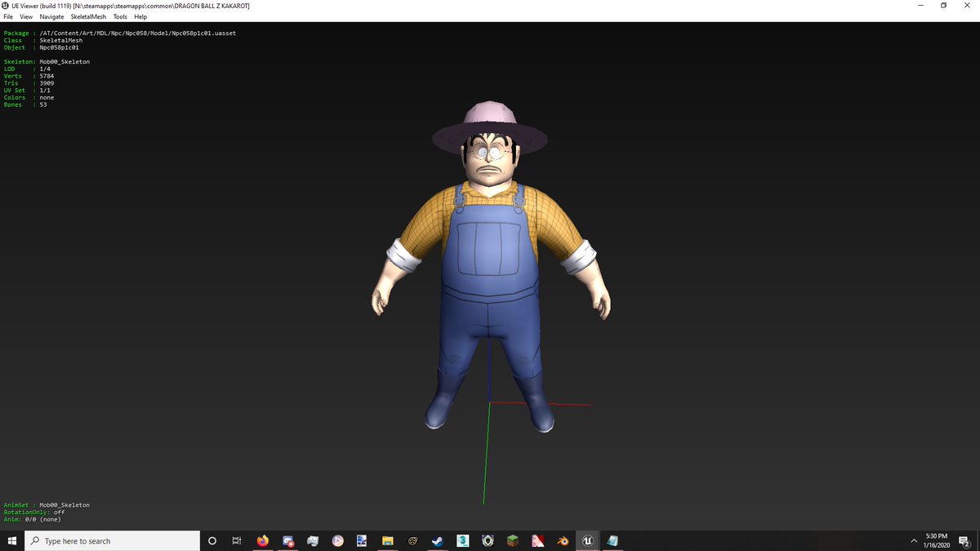The image size is (980, 551).
Task: Click the 'Bones : 53' info line
Action: [x=25, y=104]
